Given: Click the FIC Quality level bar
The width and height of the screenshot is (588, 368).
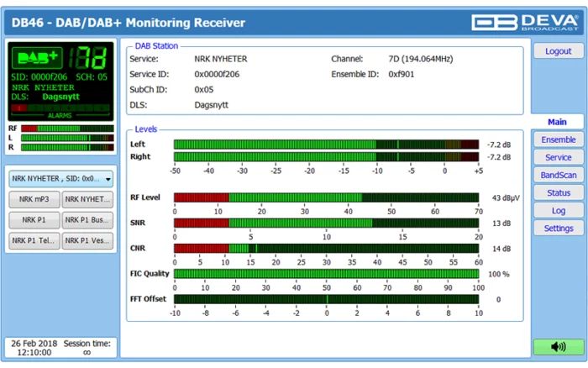Looking at the screenshot, I should (x=326, y=274).
